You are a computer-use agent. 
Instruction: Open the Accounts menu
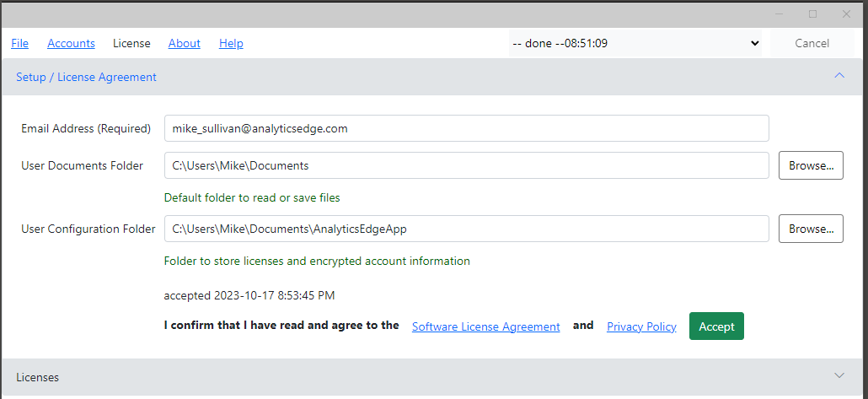click(x=71, y=43)
